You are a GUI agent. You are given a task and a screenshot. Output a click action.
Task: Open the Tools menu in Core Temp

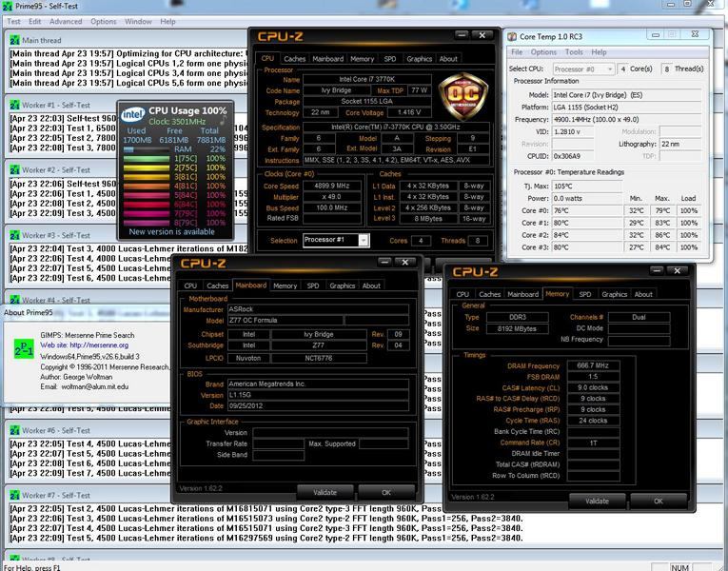[574, 52]
